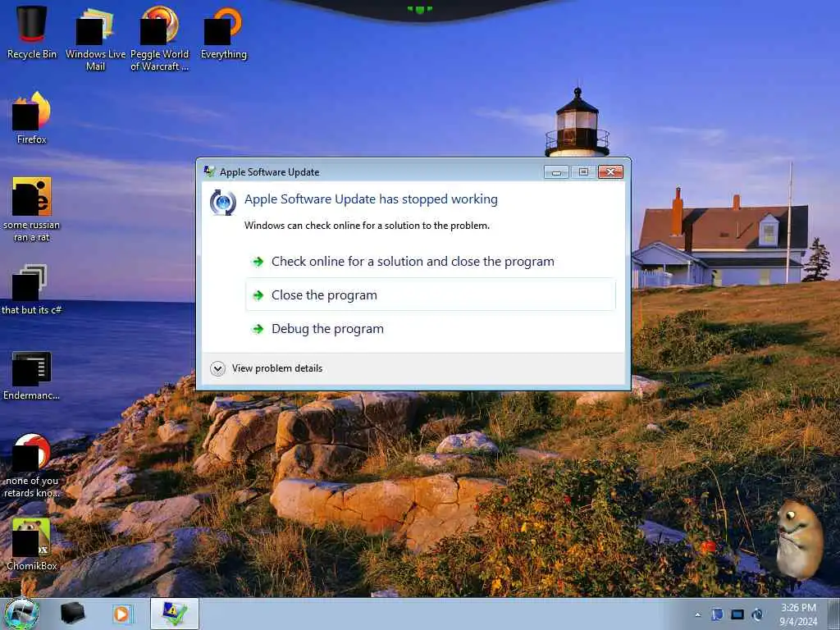Open Windows Live Mail desktop shortcut

pyautogui.click(x=95, y=39)
